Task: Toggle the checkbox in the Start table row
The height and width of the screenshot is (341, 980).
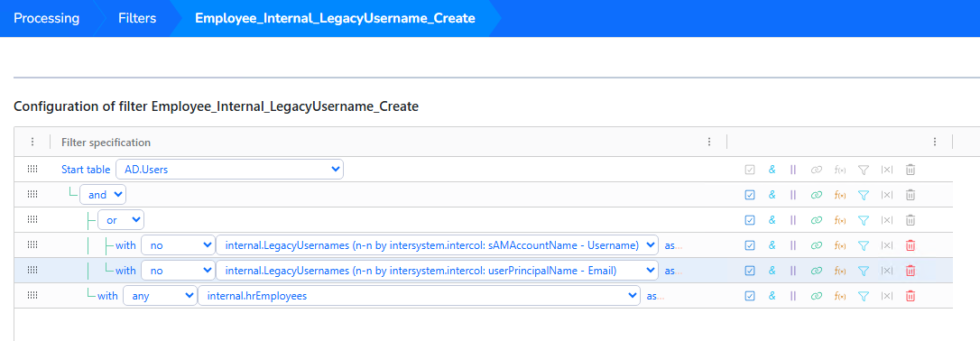Action: 750,170
